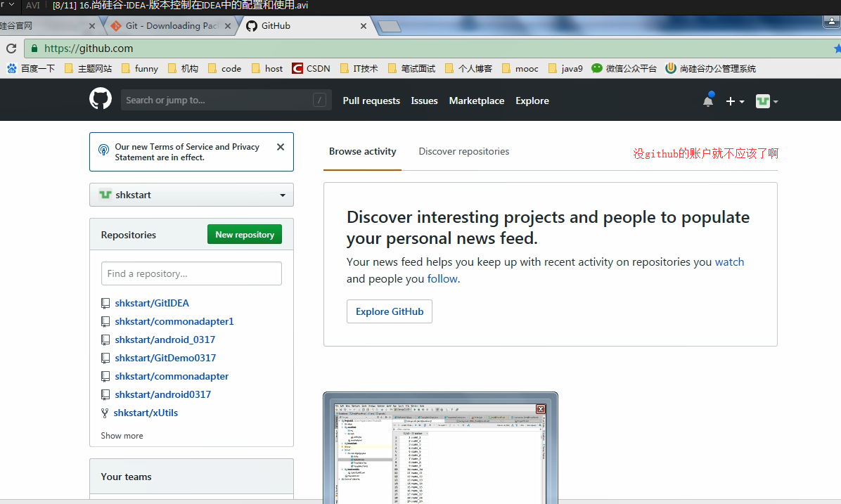The image size is (841, 504).
Task: Open the 尚硅谷办公管理系统 bookmark
Action: tap(711, 69)
